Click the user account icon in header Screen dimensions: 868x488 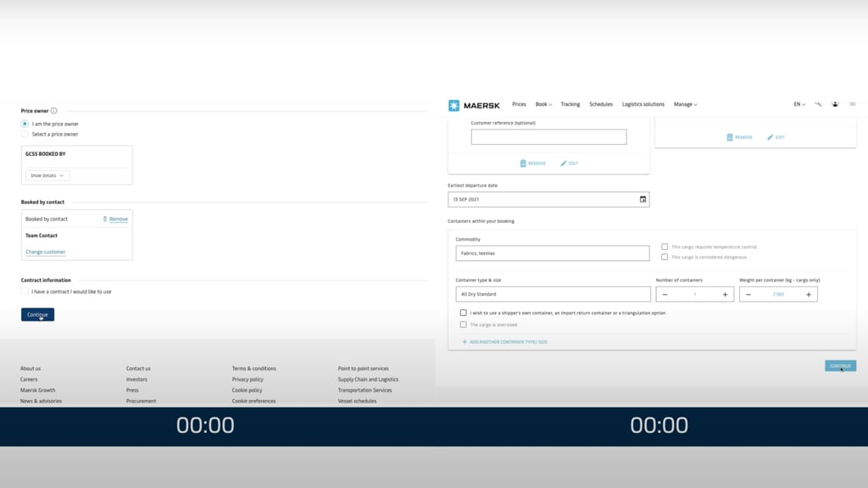835,104
